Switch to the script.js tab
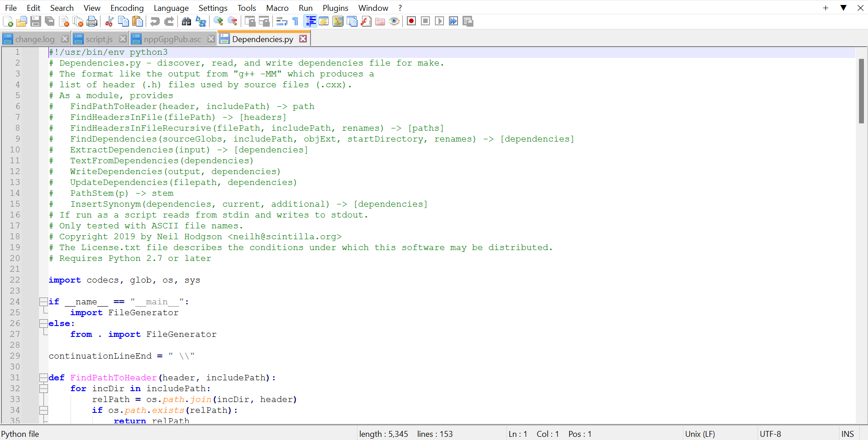This screenshot has width=868, height=440. click(x=98, y=38)
